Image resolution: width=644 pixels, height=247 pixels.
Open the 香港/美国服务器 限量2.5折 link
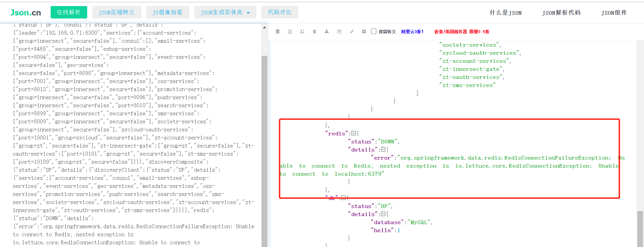[x=462, y=32]
